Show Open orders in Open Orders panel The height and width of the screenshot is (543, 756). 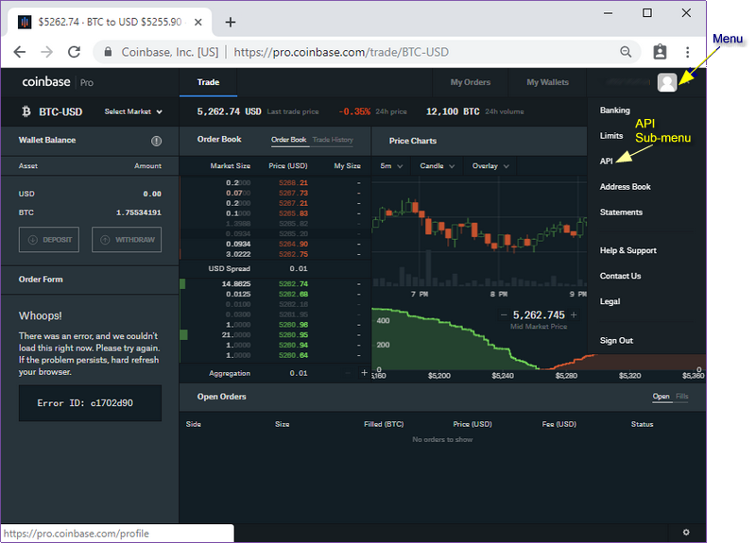pos(661,396)
